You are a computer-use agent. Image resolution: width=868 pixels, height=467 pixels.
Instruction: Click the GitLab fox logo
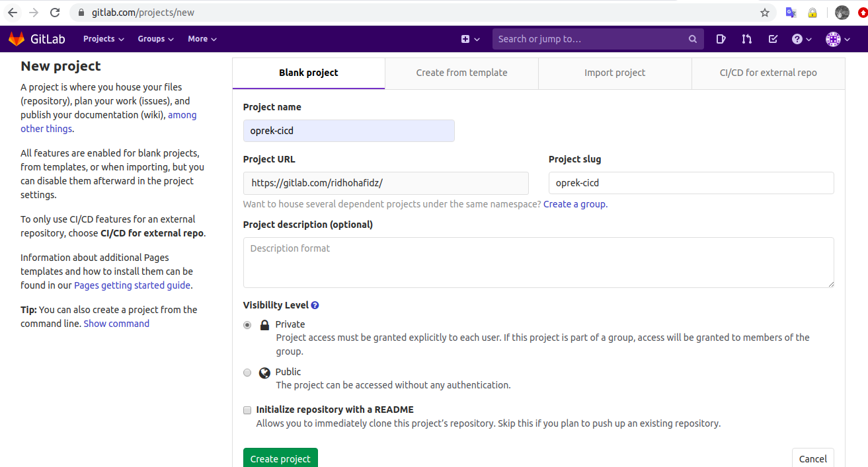[x=16, y=39]
